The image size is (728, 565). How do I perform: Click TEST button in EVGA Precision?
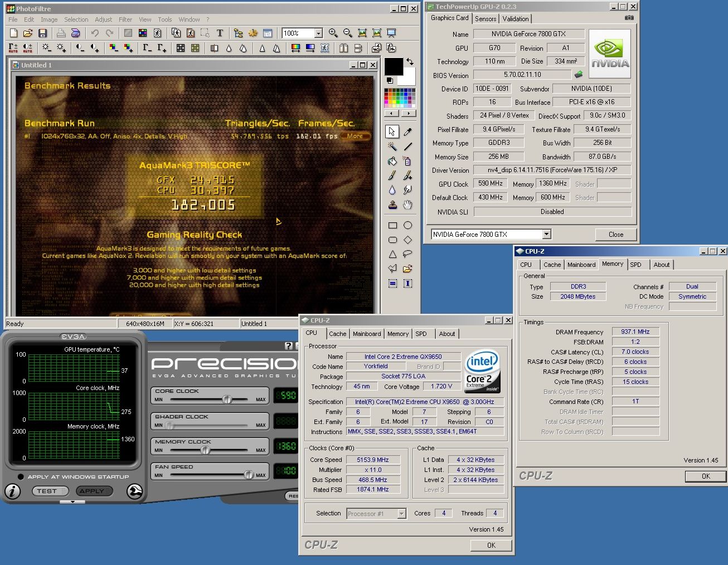click(51, 491)
